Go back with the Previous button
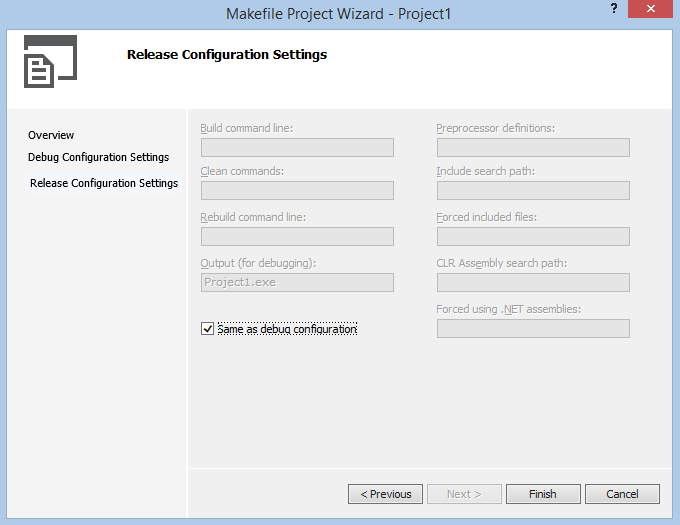This screenshot has height=525, width=680. [385, 494]
